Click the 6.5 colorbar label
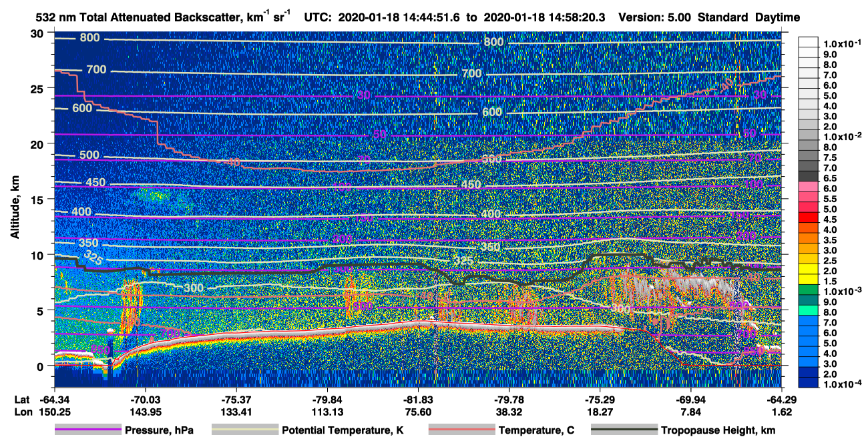Viewport: 868px width, 445px height. (x=831, y=178)
